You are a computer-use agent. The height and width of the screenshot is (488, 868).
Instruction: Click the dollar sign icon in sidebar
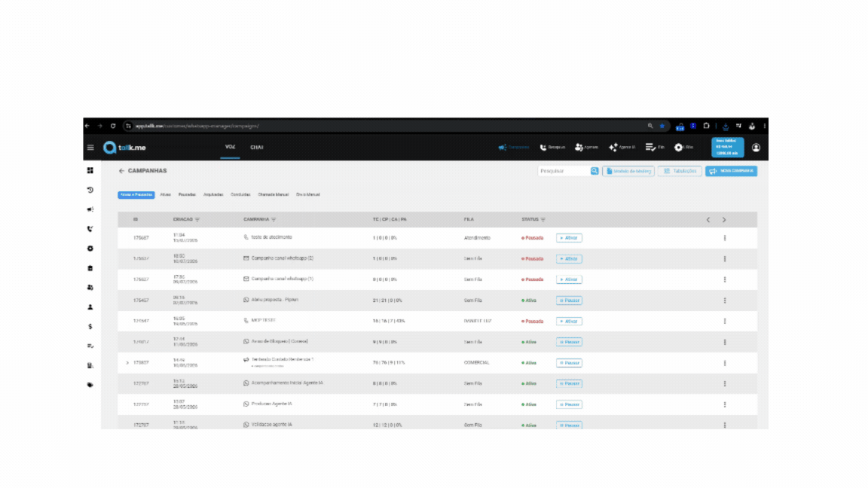click(90, 326)
